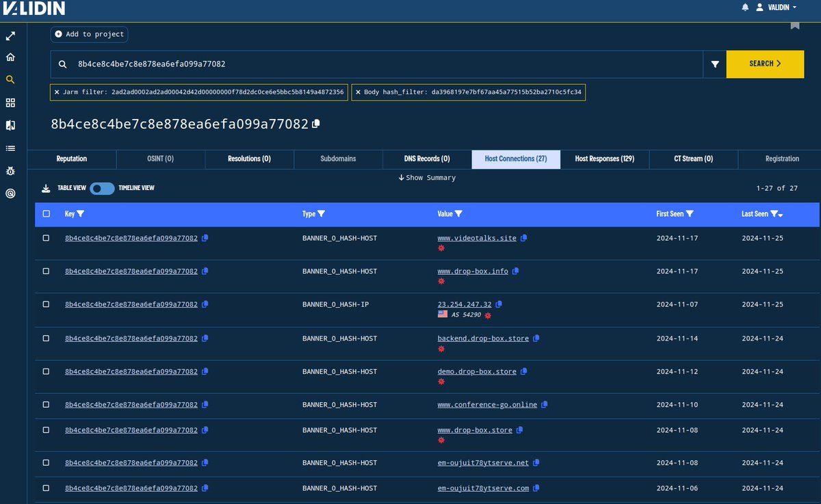Click the target icon in sidebar
Image resolution: width=821 pixels, height=504 pixels.
point(10,194)
